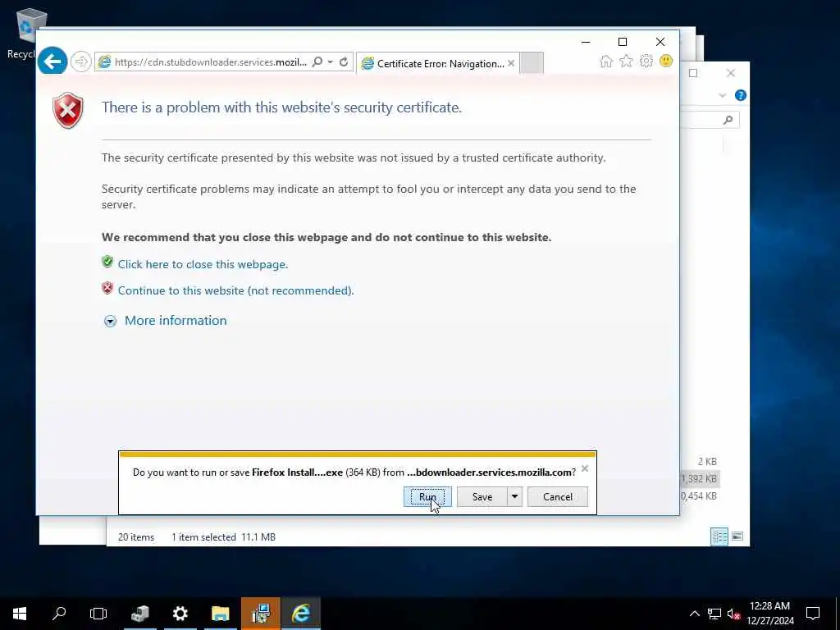This screenshot has width=840, height=630.
Task: Open the Save options dropdown arrow
Action: 514,496
